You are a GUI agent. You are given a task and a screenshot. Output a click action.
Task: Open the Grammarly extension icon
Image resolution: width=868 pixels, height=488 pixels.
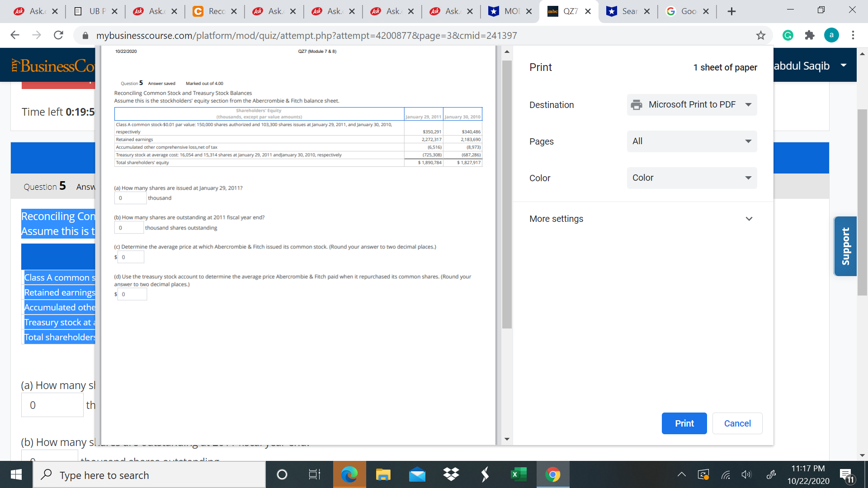pyautogui.click(x=788, y=35)
